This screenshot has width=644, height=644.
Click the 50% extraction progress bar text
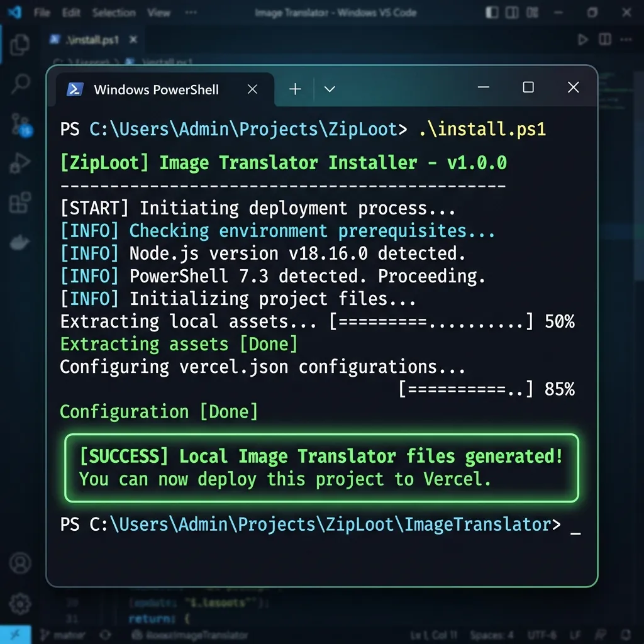pos(452,321)
